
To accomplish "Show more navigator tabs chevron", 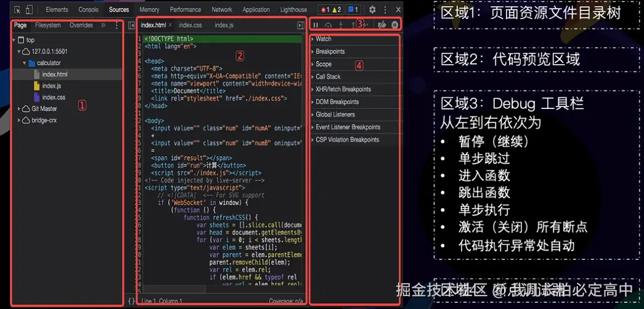I will coord(103,25).
